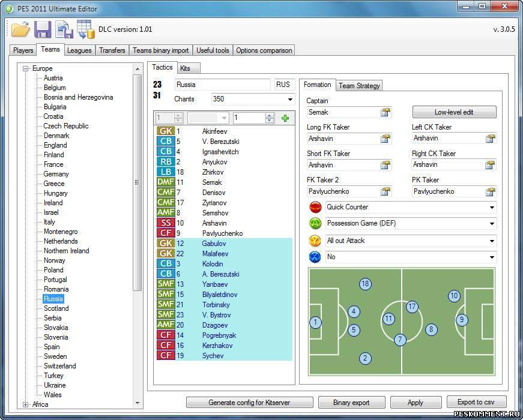Open the Transfers tab
523x420 pixels.
pos(112,50)
